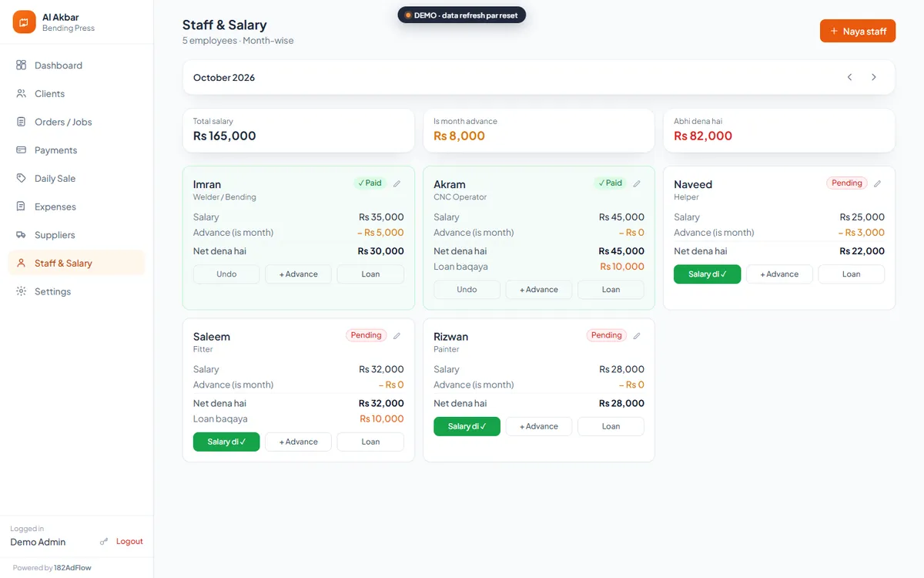924x578 pixels.
Task: Click the Welder / Bending role text
Action: (225, 197)
